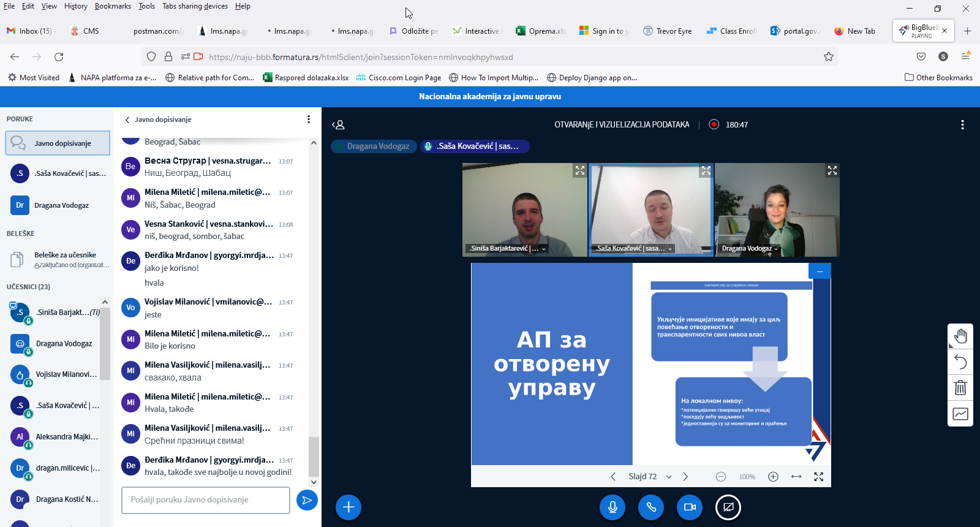Mute the microphone button
The height and width of the screenshot is (527, 980).
pos(612,507)
